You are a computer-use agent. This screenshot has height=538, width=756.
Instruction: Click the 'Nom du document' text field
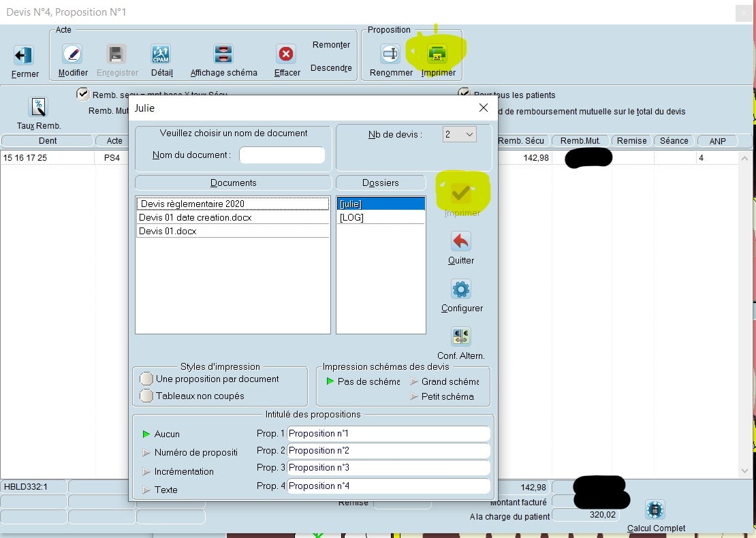[281, 155]
